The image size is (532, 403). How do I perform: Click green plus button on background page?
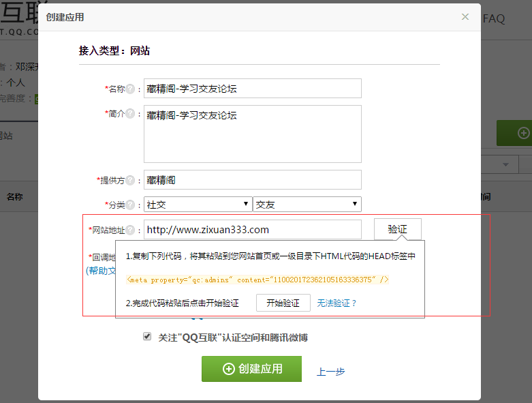514,133
